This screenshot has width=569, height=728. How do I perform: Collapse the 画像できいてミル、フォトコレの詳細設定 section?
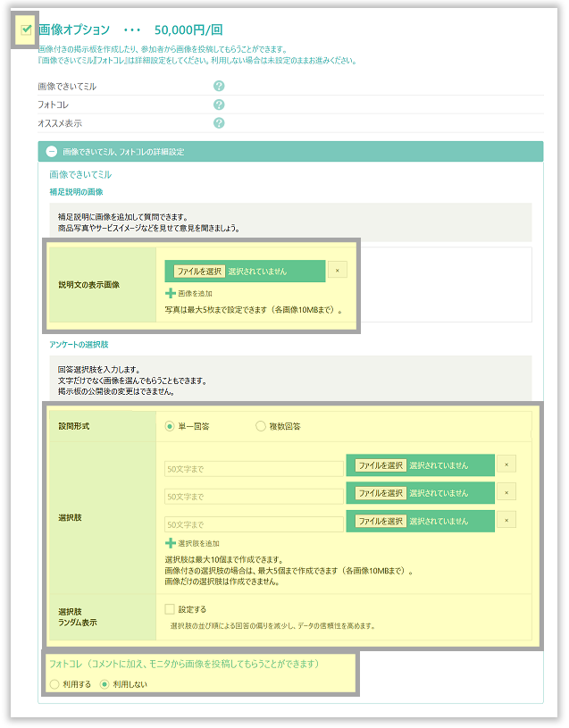[52, 152]
